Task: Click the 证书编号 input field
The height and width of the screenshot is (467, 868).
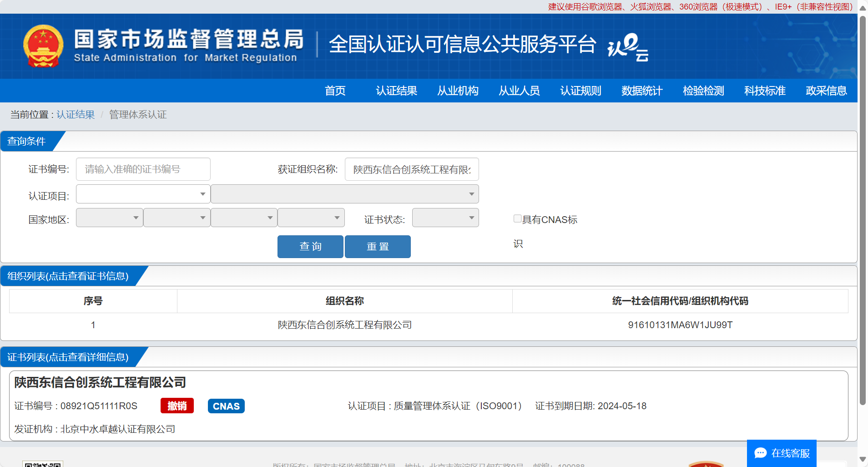Action: (143, 169)
